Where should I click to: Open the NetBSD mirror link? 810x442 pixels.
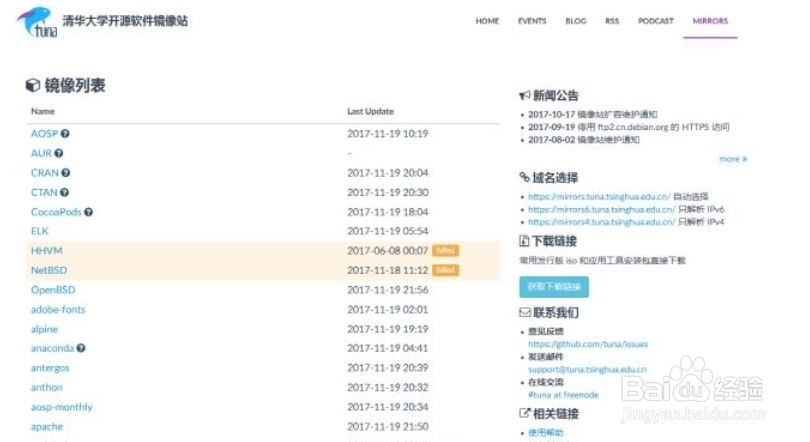pyautogui.click(x=49, y=271)
